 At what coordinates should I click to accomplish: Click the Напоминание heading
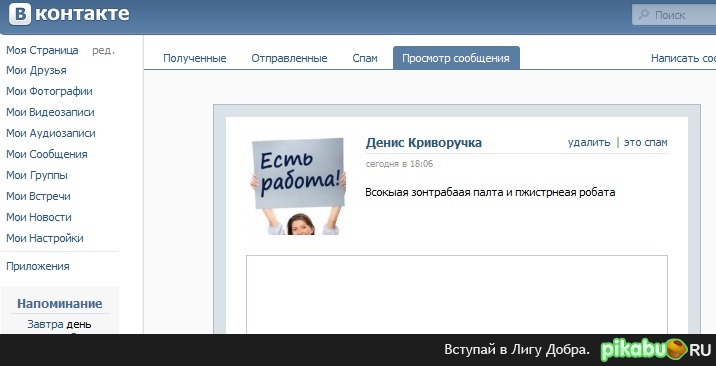(59, 304)
